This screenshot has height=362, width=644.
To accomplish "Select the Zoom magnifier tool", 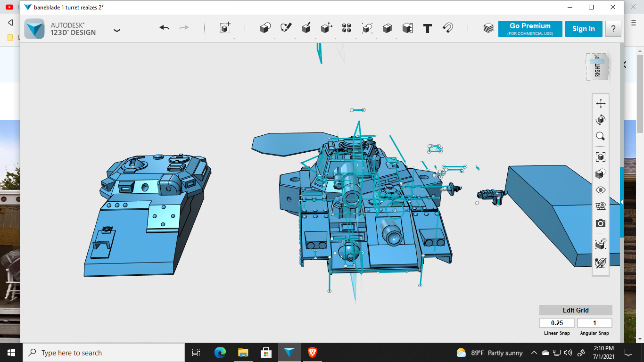I will click(x=601, y=136).
